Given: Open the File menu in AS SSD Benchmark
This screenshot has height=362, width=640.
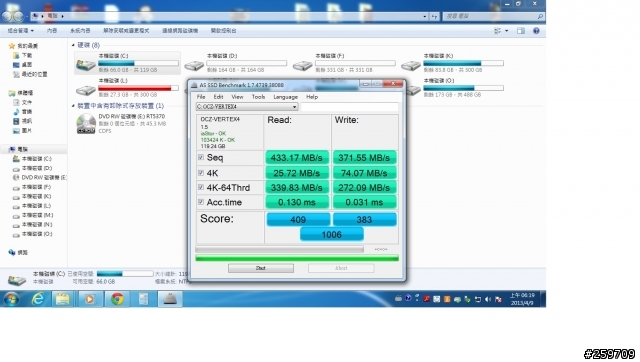Looking at the screenshot, I should coord(201,97).
